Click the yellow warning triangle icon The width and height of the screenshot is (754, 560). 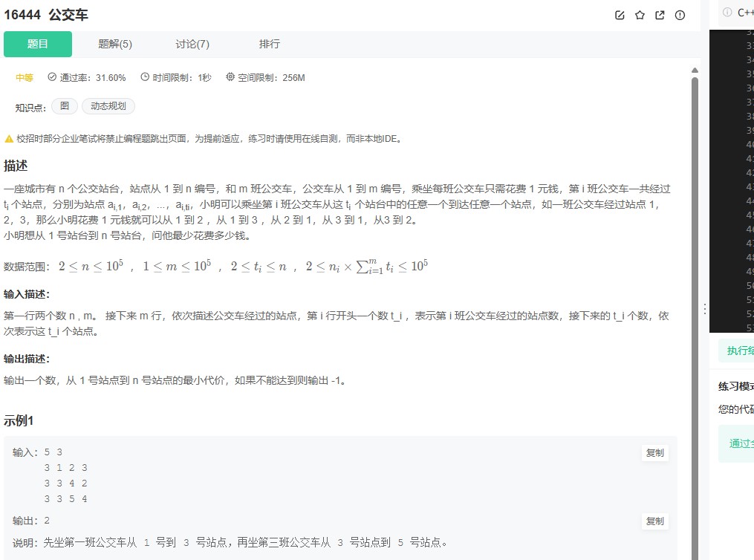tap(9, 139)
